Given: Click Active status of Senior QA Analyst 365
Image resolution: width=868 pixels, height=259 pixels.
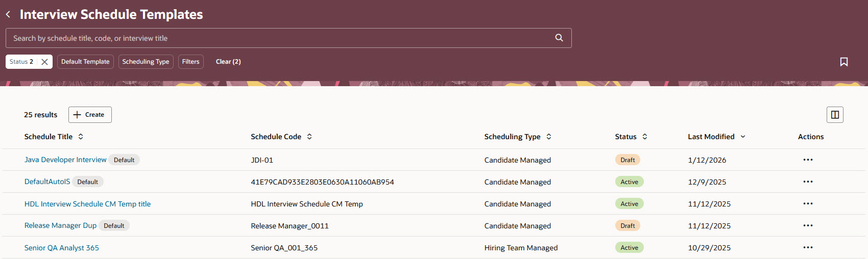Looking at the screenshot, I should pos(630,247).
